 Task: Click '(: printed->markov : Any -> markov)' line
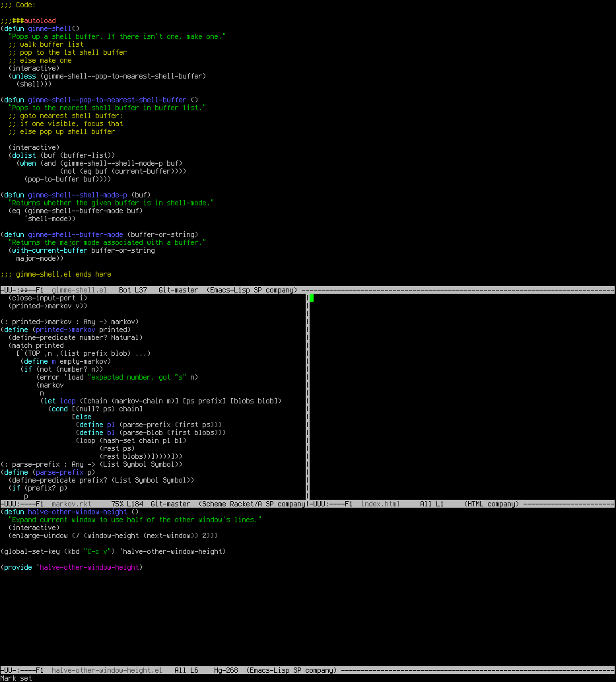tap(69, 322)
